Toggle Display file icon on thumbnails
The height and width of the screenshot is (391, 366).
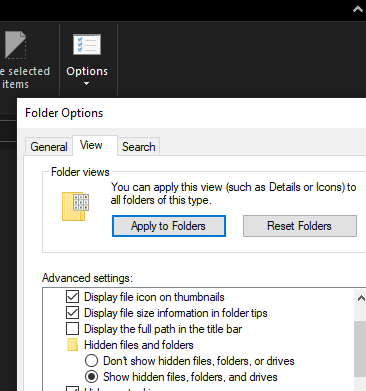coord(72,297)
